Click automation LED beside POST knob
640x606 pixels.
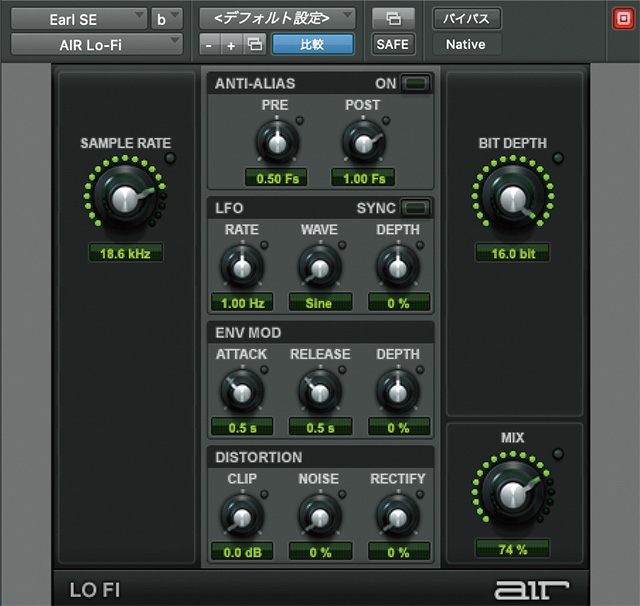pyautogui.click(x=386, y=121)
